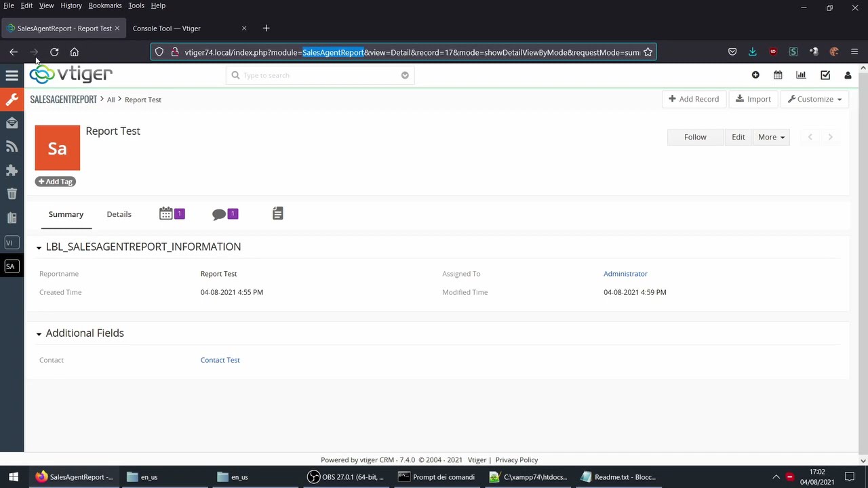Open Windows Start menu
The image size is (868, 488).
(x=13, y=477)
